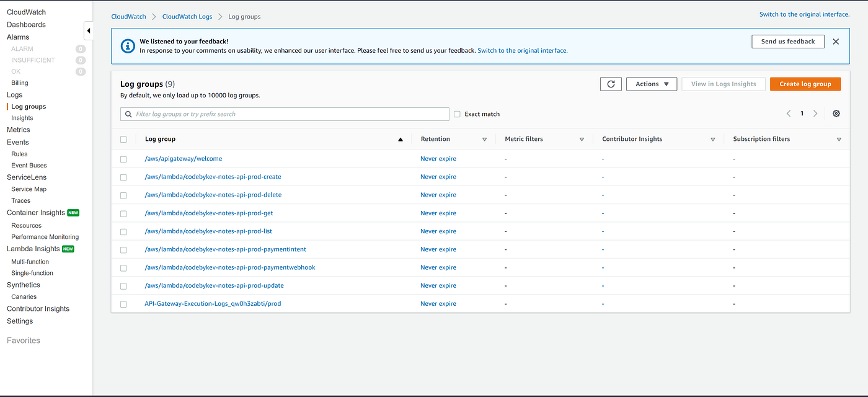Sort by Log group column arrow
868x397 pixels.
click(401, 140)
